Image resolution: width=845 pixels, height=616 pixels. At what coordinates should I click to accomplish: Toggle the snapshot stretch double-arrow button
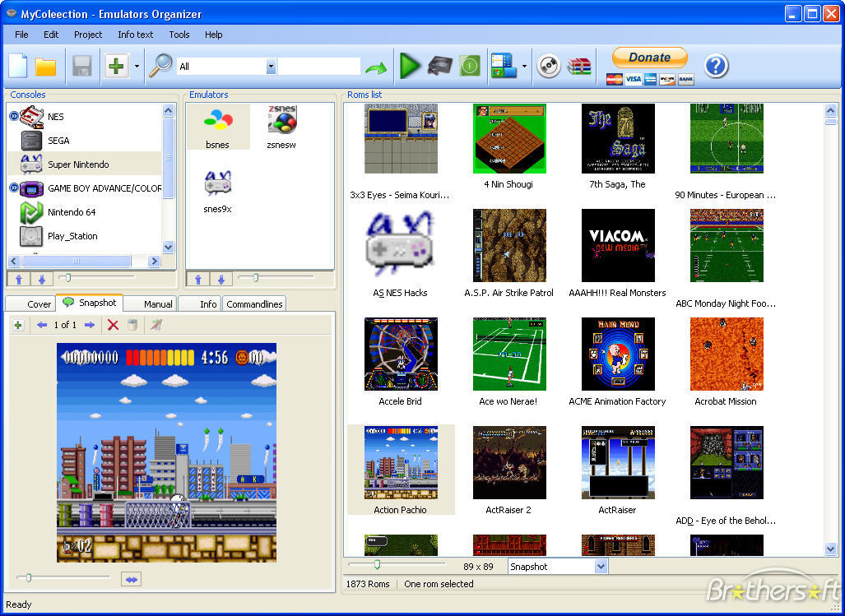[x=131, y=579]
